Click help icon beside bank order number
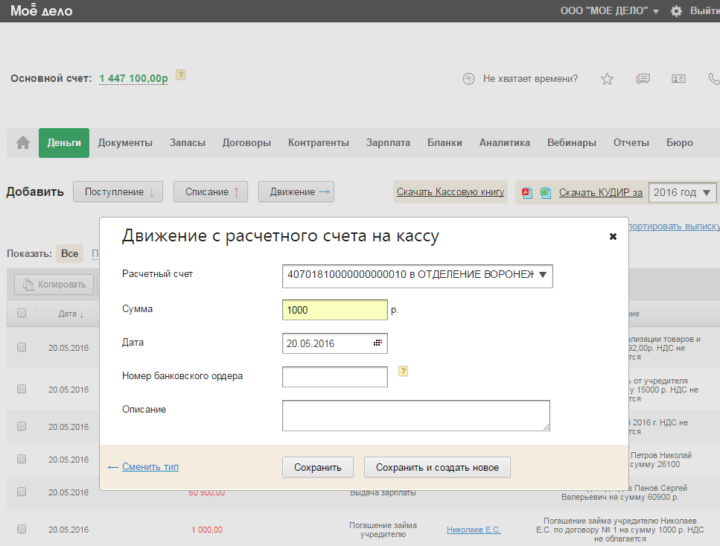 403,371
